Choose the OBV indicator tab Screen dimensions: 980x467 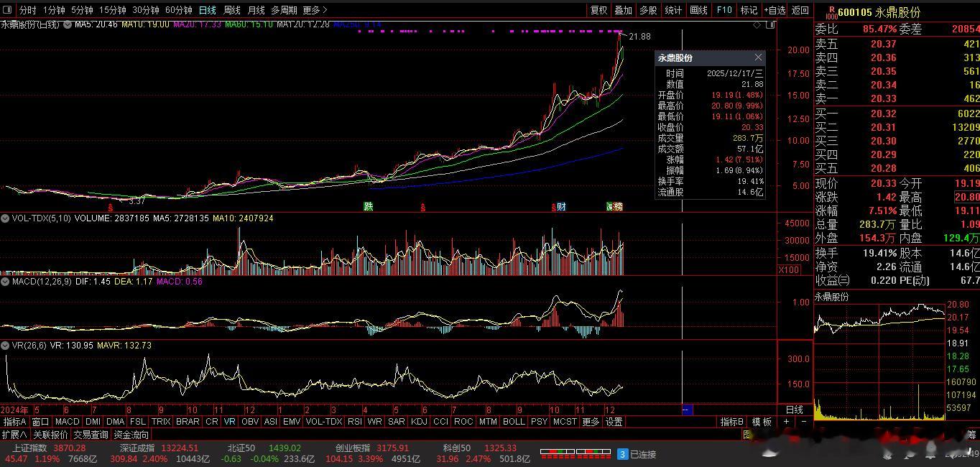[250, 422]
